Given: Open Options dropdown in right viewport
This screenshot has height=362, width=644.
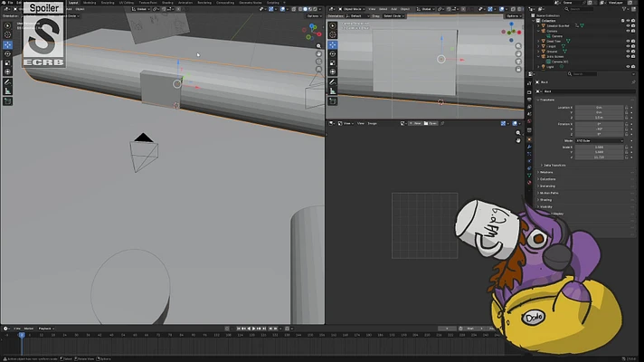Looking at the screenshot, I should click(x=514, y=16).
